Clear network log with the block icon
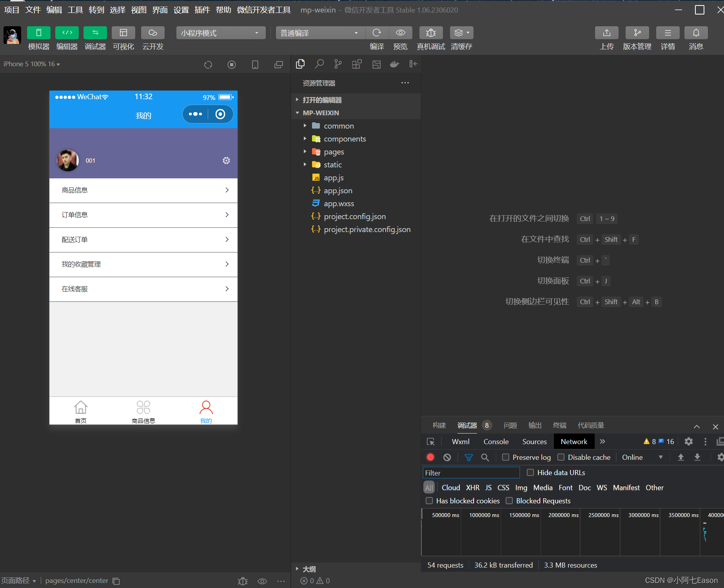This screenshot has height=588, width=724. point(447,457)
